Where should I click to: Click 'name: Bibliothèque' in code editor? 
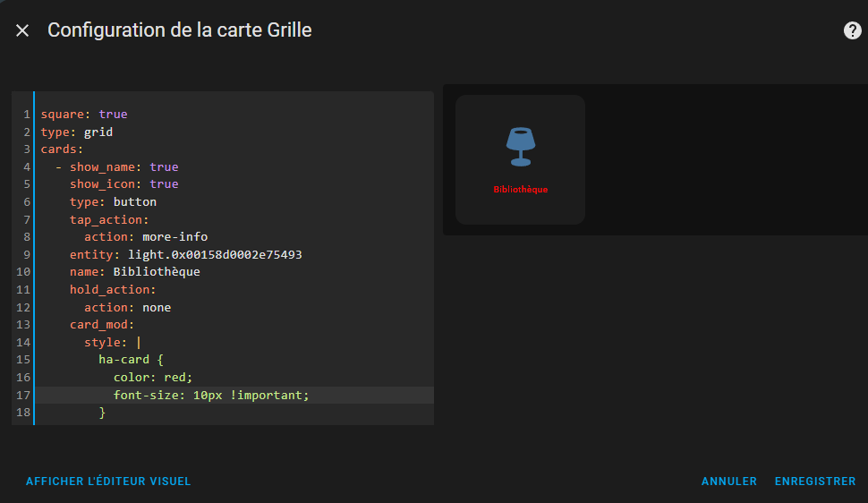coord(135,271)
